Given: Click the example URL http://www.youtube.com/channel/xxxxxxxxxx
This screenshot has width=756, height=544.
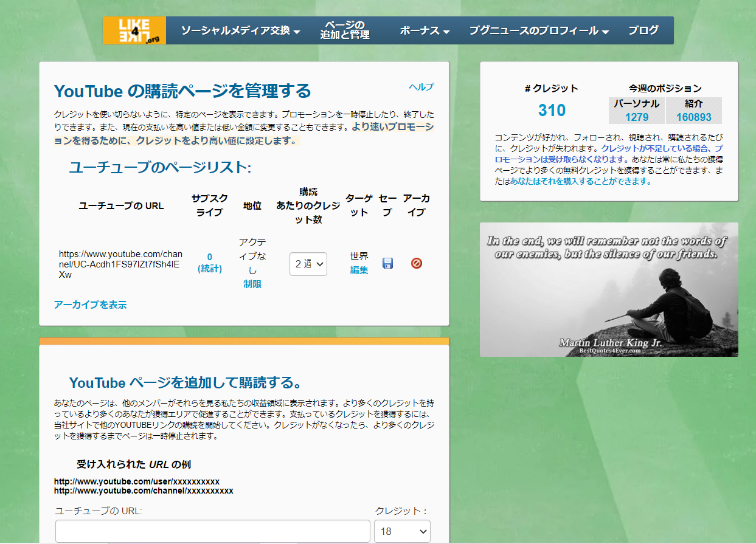Looking at the screenshot, I should pyautogui.click(x=144, y=491).
